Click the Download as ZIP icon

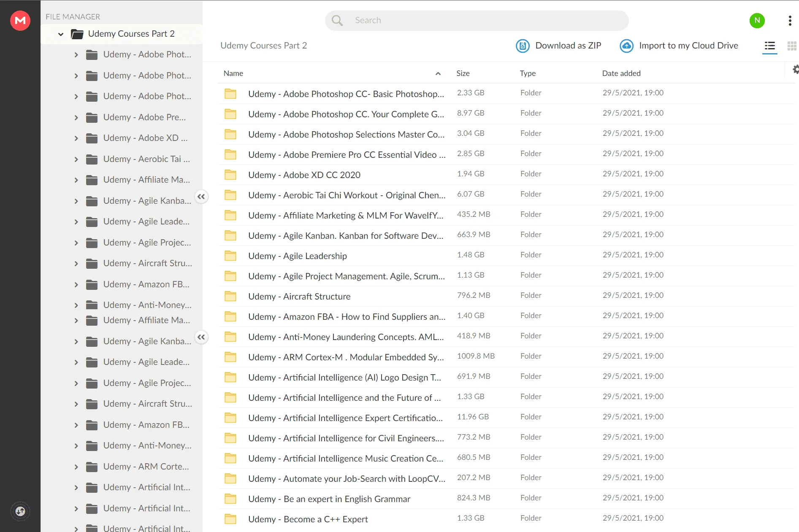click(x=523, y=46)
